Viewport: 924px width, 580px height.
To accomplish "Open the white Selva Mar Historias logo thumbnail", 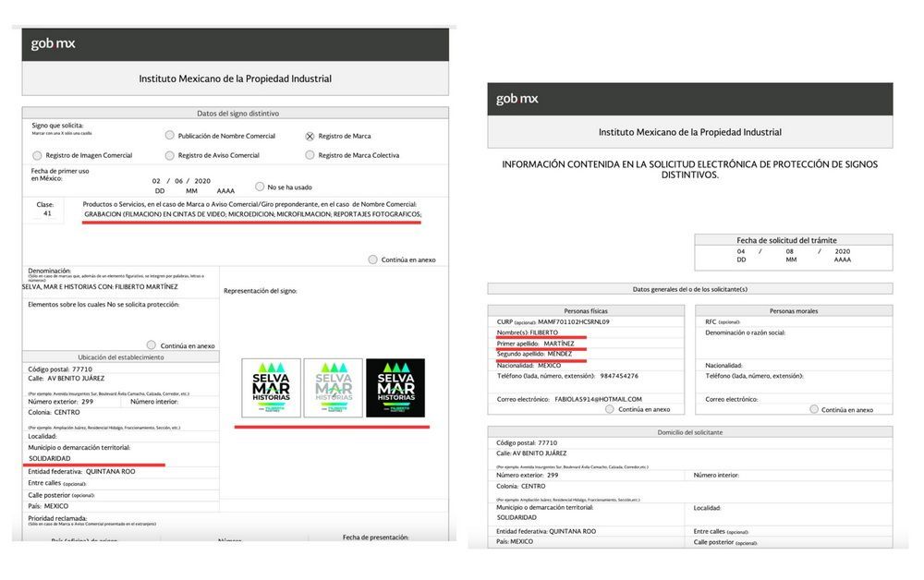I will point(271,388).
